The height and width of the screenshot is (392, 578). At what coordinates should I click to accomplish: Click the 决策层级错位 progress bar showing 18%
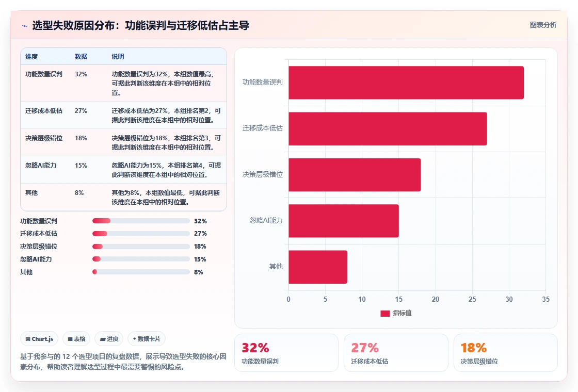141,247
